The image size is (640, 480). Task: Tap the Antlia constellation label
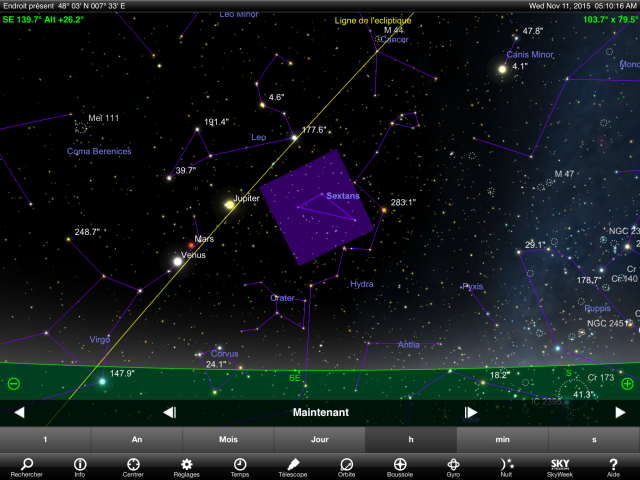[409, 344]
